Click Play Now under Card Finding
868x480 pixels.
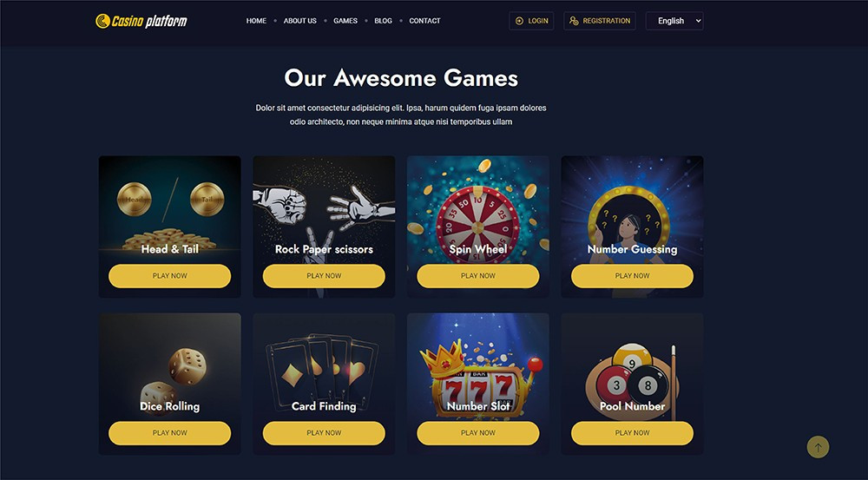324,433
